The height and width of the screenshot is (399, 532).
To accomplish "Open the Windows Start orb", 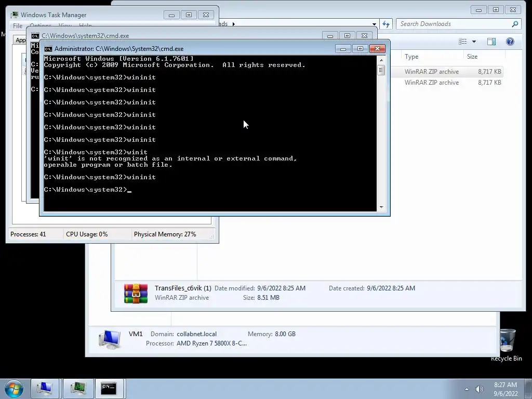I will click(x=14, y=389).
